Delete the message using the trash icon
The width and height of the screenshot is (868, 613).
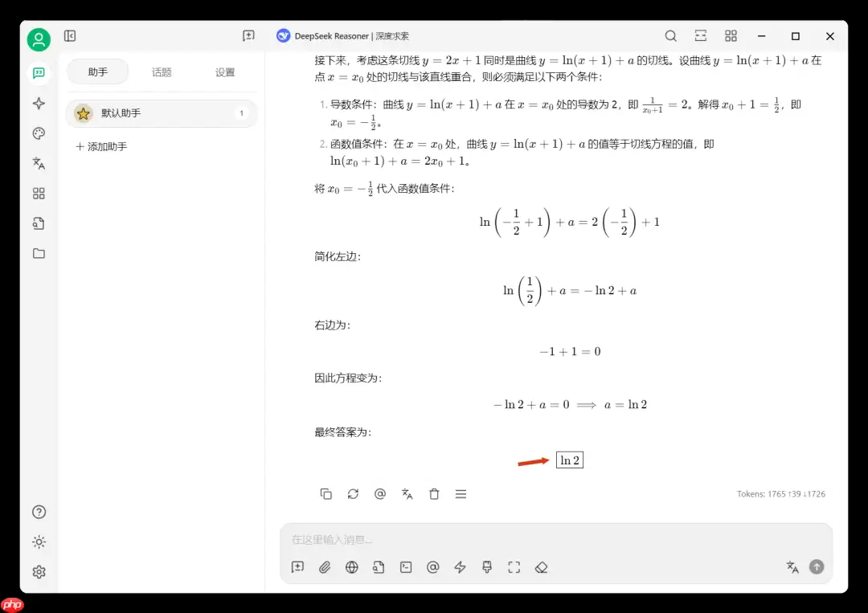pos(434,493)
